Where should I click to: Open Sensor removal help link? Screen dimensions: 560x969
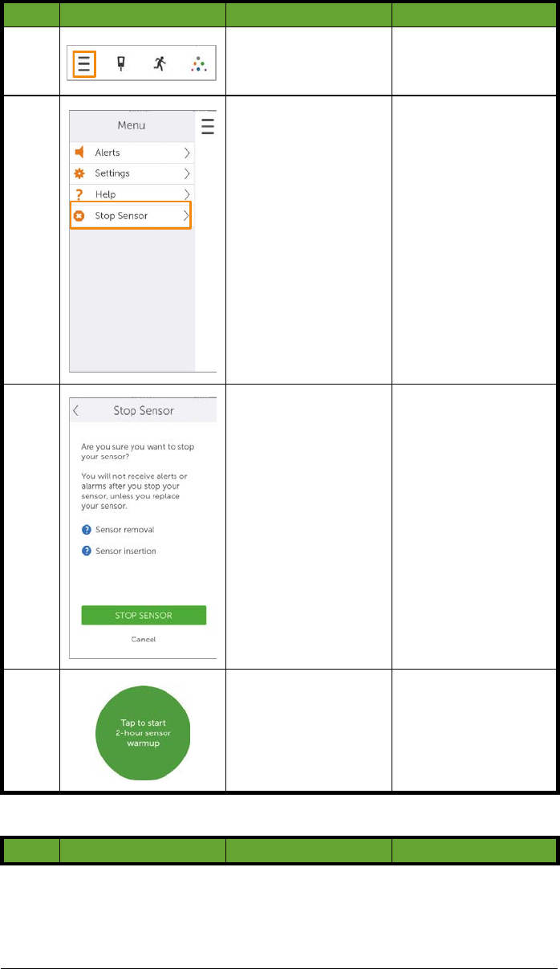(118, 530)
